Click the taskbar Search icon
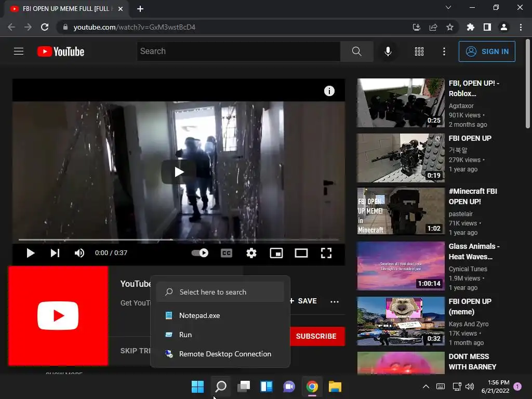This screenshot has width=532, height=399. [x=220, y=387]
